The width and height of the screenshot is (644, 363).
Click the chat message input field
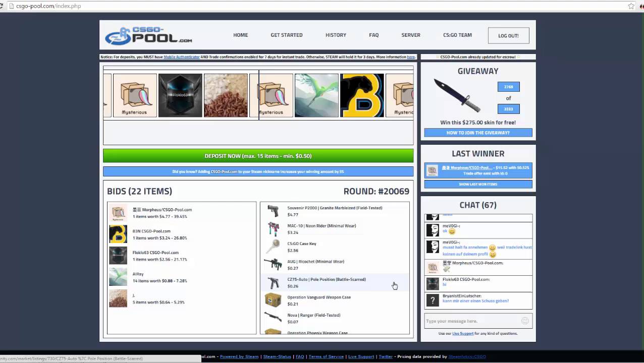click(478, 321)
